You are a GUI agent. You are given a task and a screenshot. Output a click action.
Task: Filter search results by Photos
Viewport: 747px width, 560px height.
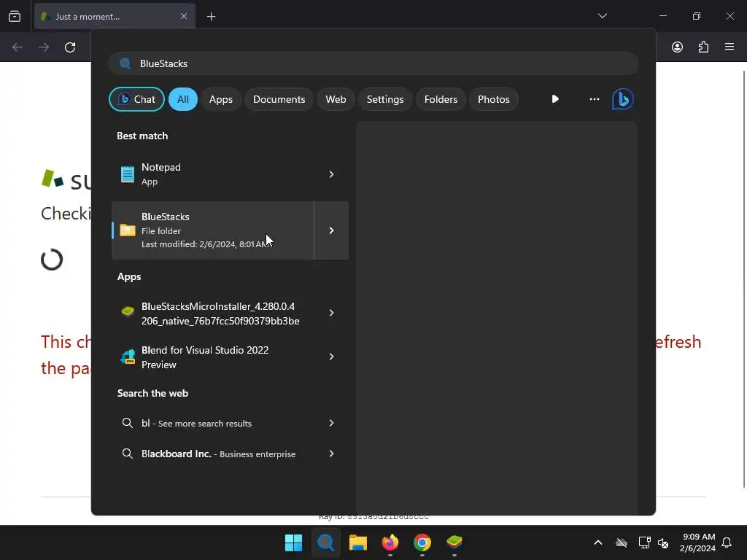[x=494, y=99]
